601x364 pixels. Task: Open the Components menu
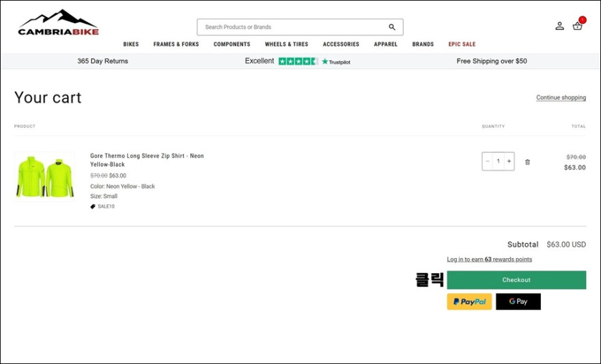(x=232, y=44)
